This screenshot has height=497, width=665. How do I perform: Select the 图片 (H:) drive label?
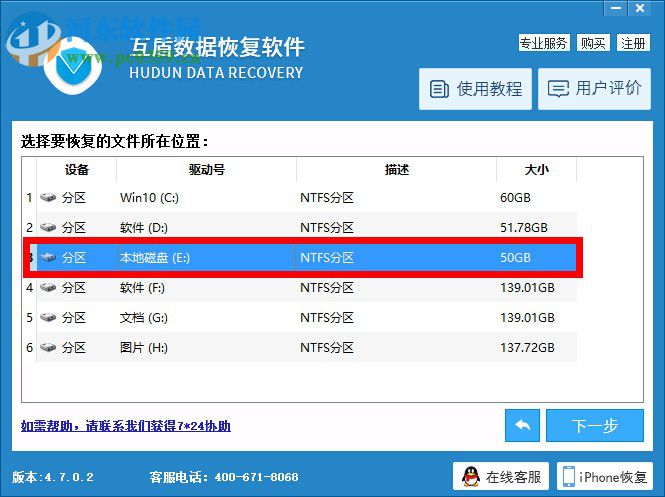point(144,348)
